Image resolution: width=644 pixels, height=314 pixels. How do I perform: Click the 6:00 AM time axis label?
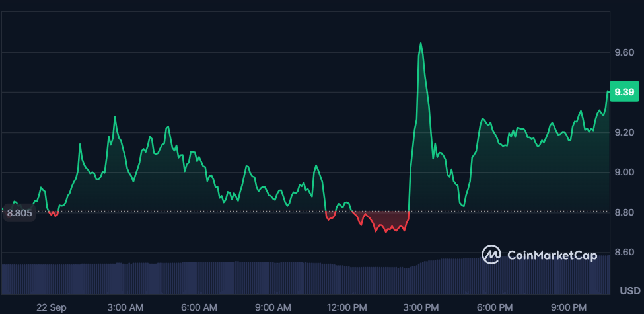pos(201,307)
